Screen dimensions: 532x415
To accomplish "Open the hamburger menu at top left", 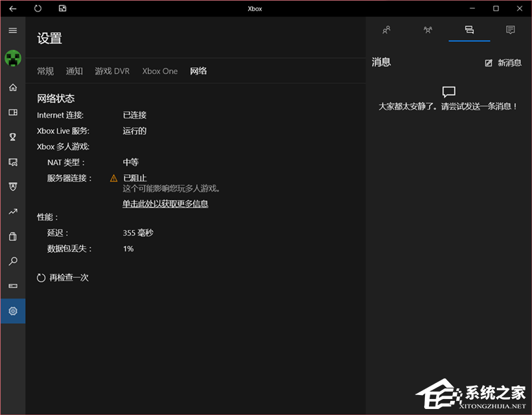I will [x=13, y=30].
